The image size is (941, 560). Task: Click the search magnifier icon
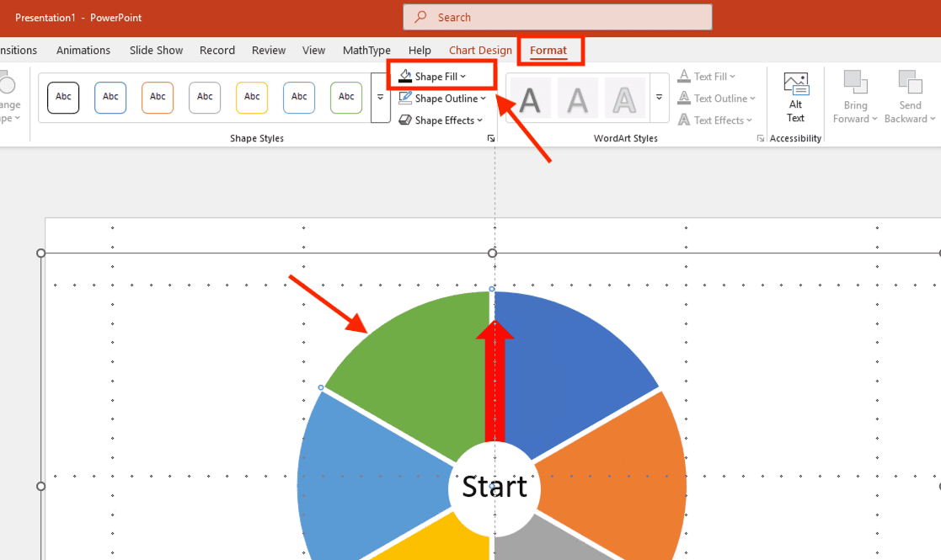(x=420, y=17)
